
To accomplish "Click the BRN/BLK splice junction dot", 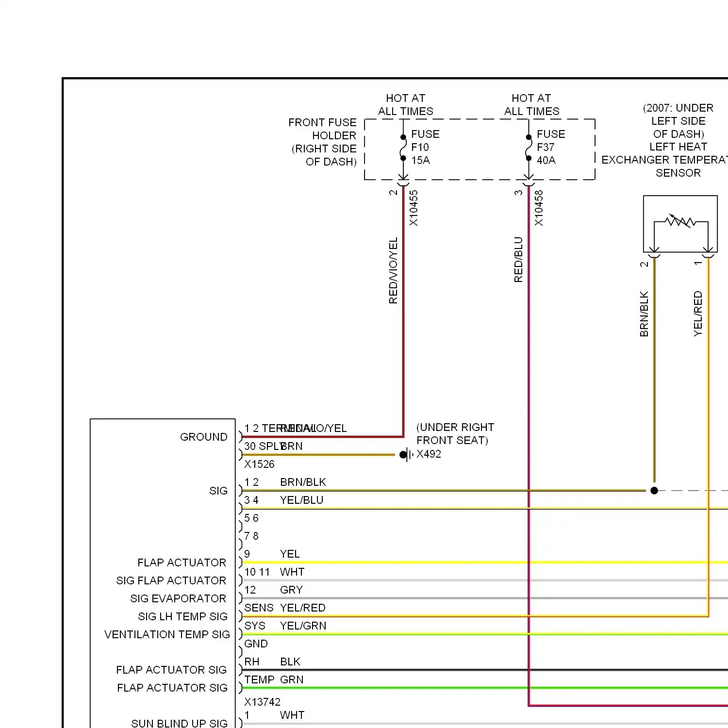I will pyautogui.click(x=654, y=491).
